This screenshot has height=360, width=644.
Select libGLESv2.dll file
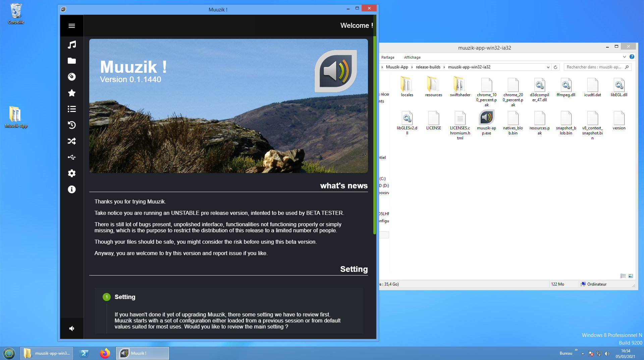(407, 123)
